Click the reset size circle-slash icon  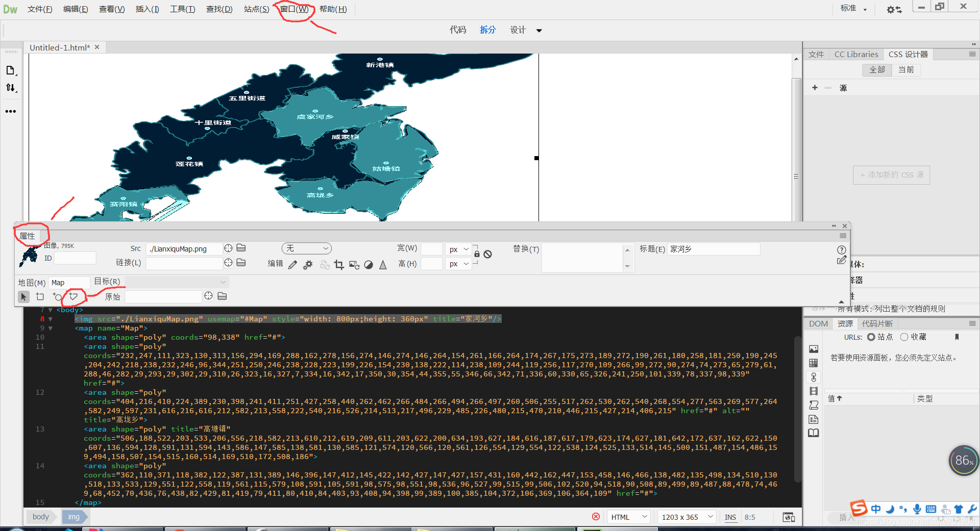[x=487, y=254]
